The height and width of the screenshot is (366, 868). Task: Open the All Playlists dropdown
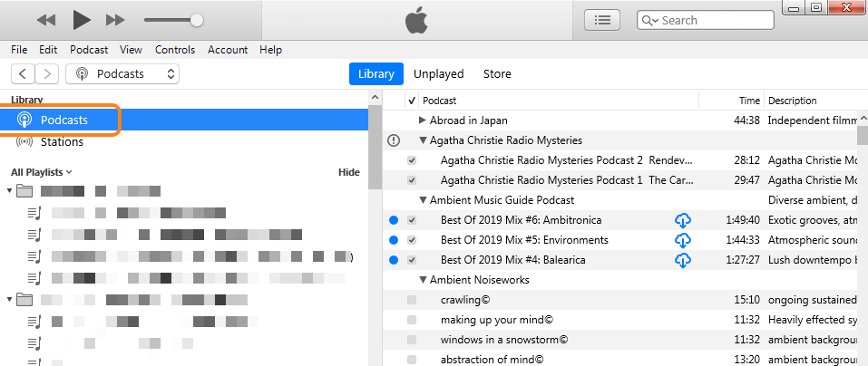click(x=42, y=172)
